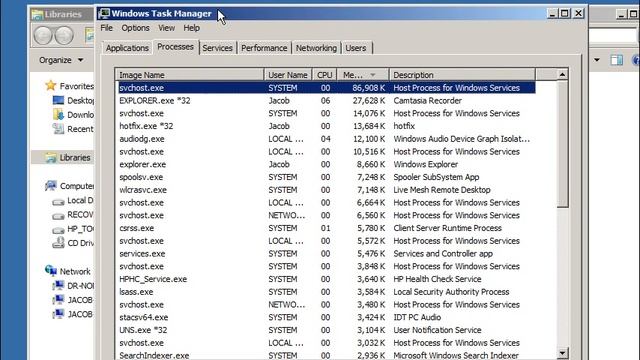Click the scroll down arrow of process list
Image resolution: width=640 pixels, height=360 pixels.
(x=562, y=353)
